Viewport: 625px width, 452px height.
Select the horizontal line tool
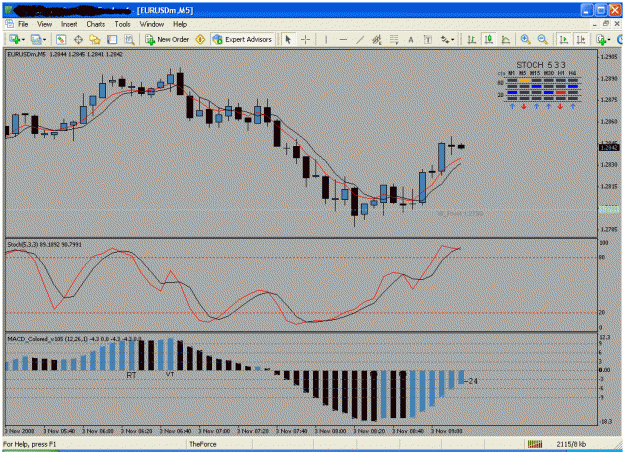343,39
